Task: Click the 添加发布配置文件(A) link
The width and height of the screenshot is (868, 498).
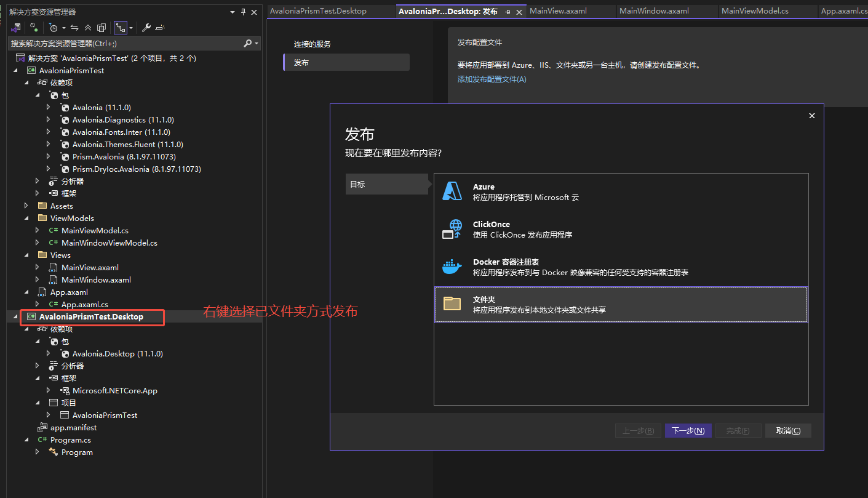Action: tap(492, 79)
